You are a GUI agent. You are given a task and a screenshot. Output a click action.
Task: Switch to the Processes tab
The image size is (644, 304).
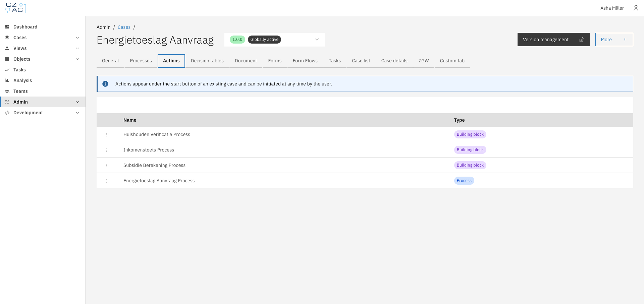click(x=141, y=61)
